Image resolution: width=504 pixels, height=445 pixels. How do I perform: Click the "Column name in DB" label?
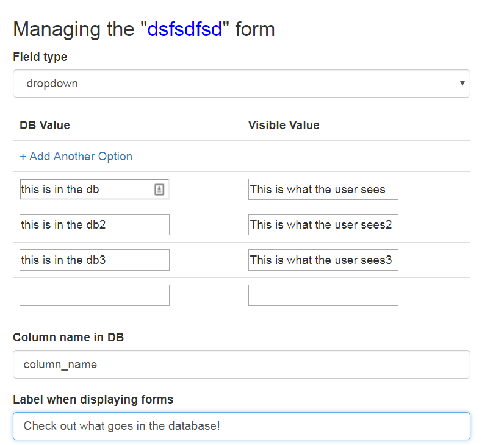[x=68, y=337]
